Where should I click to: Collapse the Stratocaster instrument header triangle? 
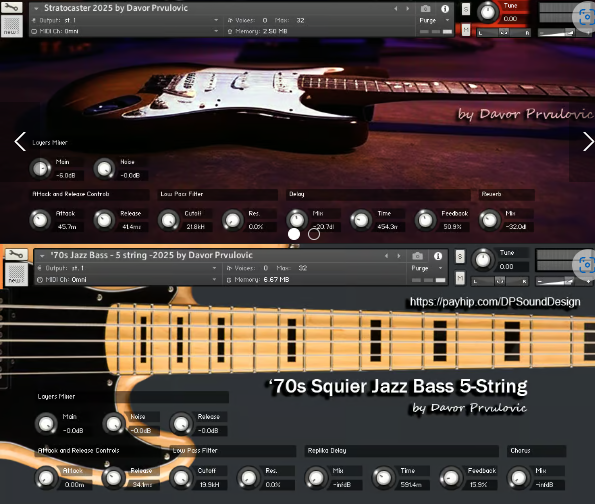pyautogui.click(x=36, y=8)
